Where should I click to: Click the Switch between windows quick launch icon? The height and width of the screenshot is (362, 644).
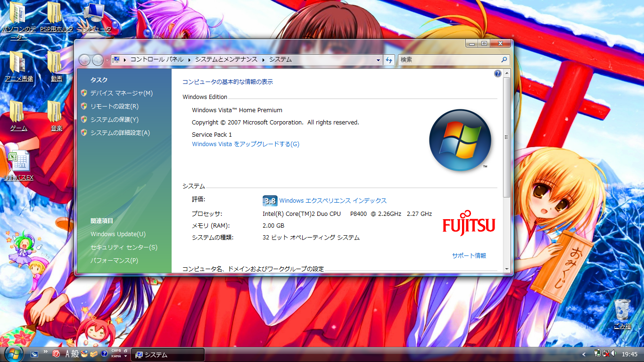coord(34,354)
